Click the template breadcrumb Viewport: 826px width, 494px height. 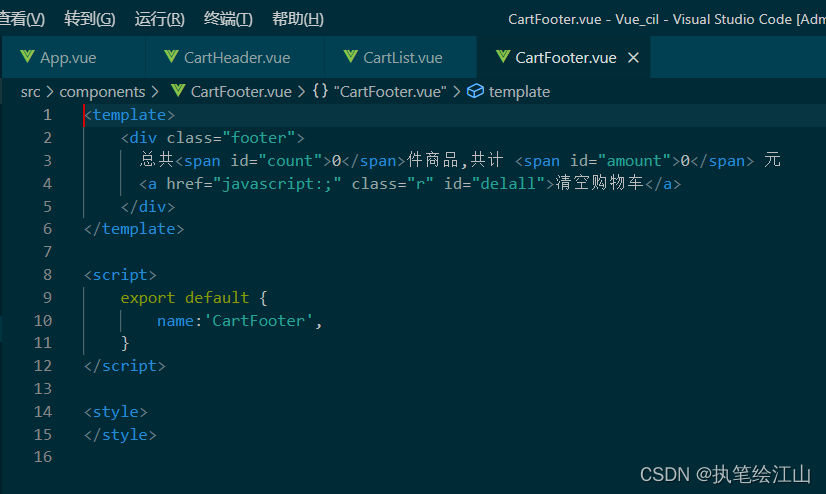coord(519,92)
